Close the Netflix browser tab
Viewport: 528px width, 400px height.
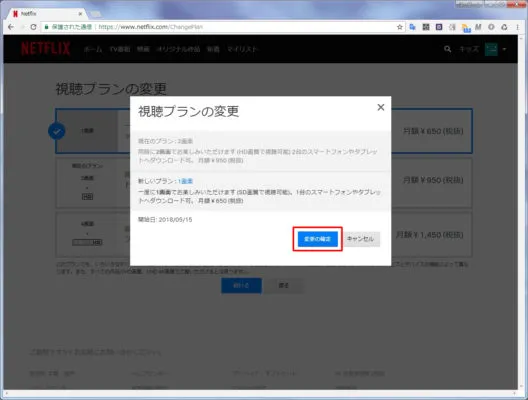(x=80, y=14)
